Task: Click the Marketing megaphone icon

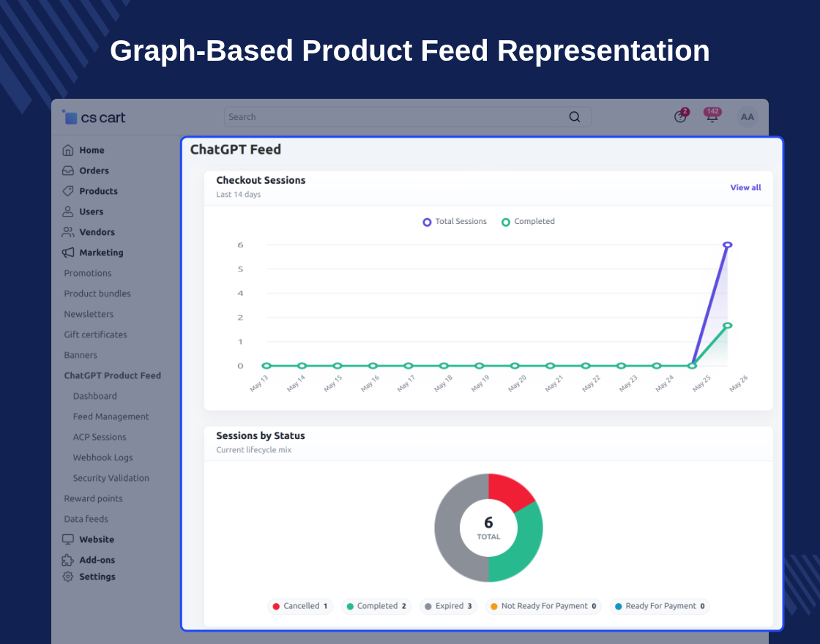Action: [68, 252]
